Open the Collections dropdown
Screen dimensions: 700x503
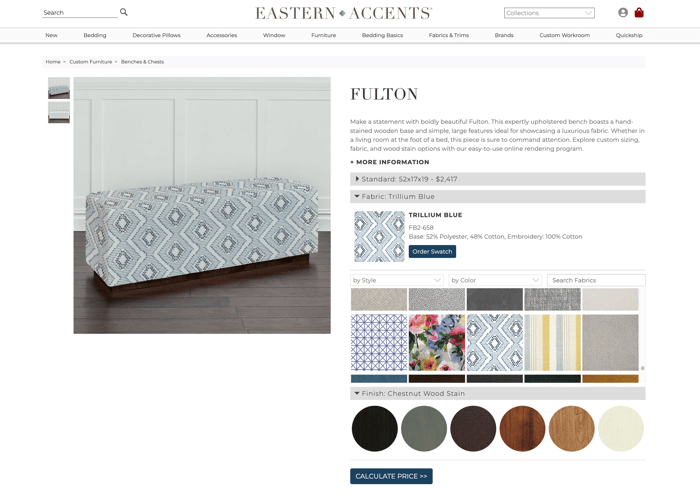pyautogui.click(x=549, y=13)
